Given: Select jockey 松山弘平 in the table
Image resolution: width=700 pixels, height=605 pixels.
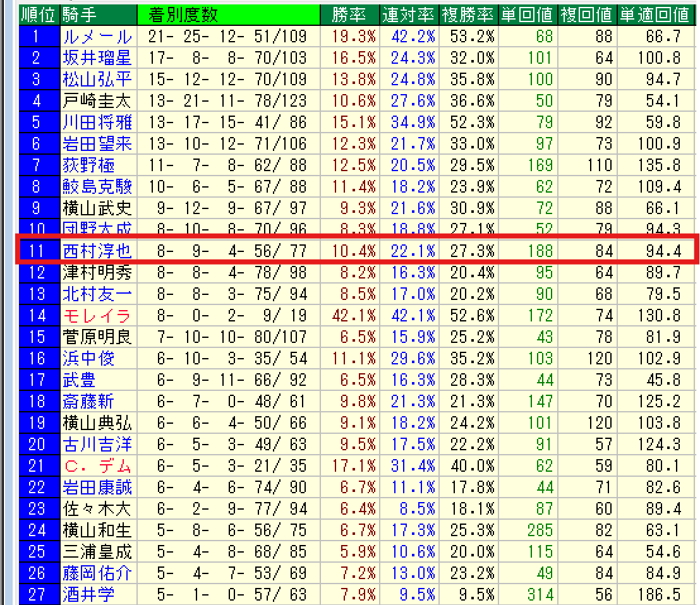Looking at the screenshot, I should click(x=97, y=80).
